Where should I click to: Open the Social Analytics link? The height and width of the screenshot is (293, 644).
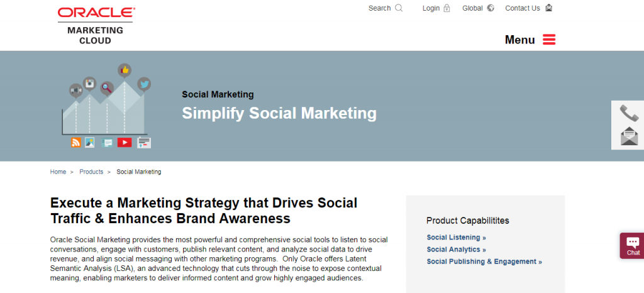(457, 250)
